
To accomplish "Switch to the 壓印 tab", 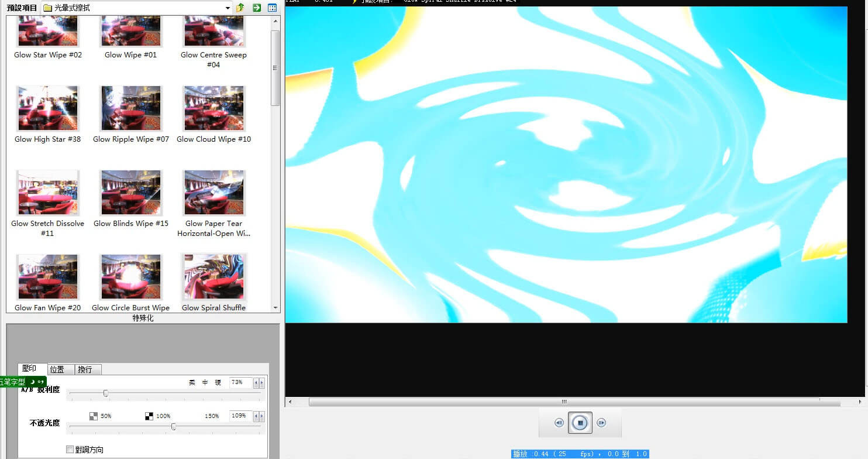I will [29, 369].
